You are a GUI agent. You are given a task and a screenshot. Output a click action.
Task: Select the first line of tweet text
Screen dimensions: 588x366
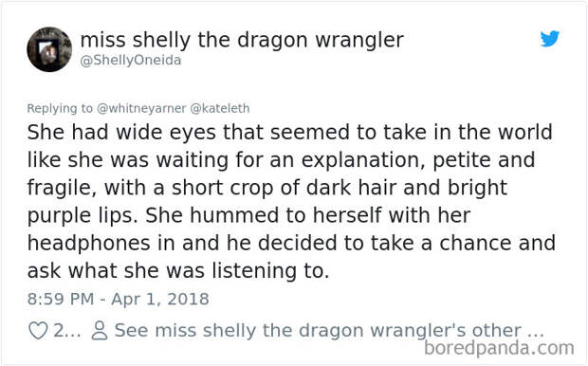pyautogui.click(x=290, y=132)
